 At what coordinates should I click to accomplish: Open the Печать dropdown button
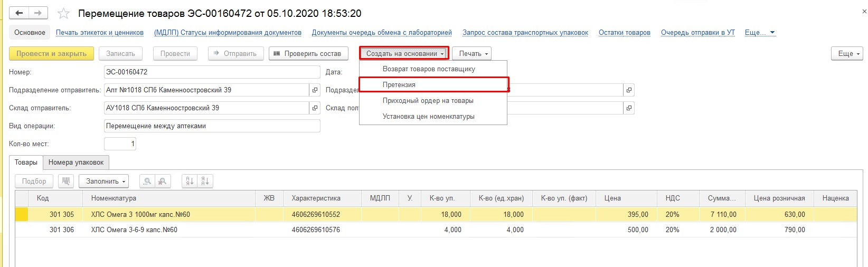[x=471, y=53]
